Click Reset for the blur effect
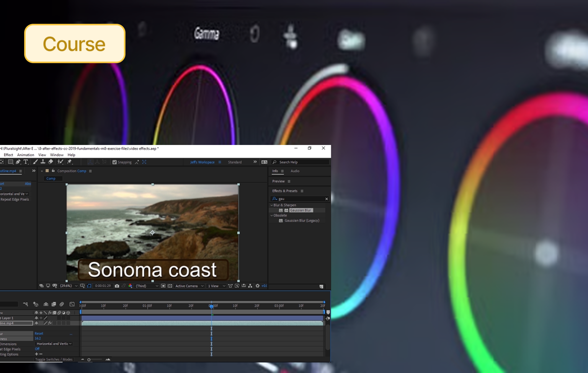 point(39,334)
